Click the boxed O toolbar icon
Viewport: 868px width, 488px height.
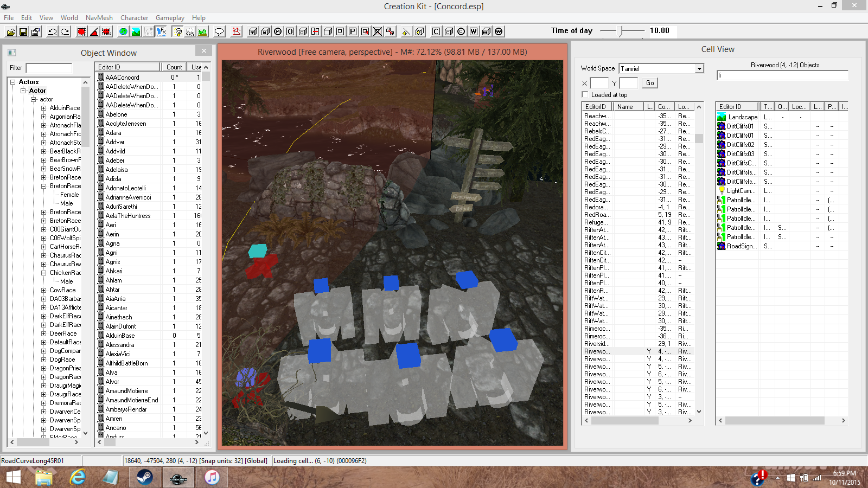click(x=290, y=31)
